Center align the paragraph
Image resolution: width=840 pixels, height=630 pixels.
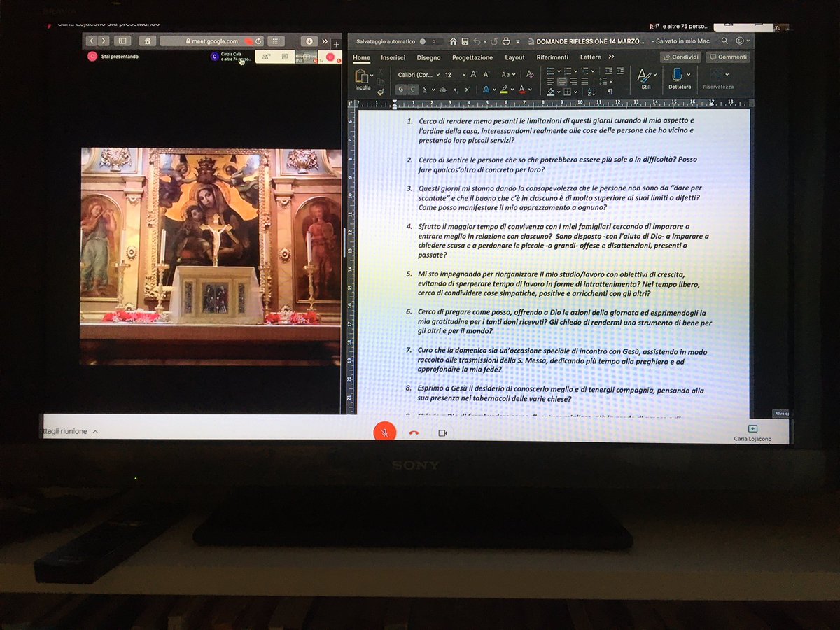pos(561,81)
